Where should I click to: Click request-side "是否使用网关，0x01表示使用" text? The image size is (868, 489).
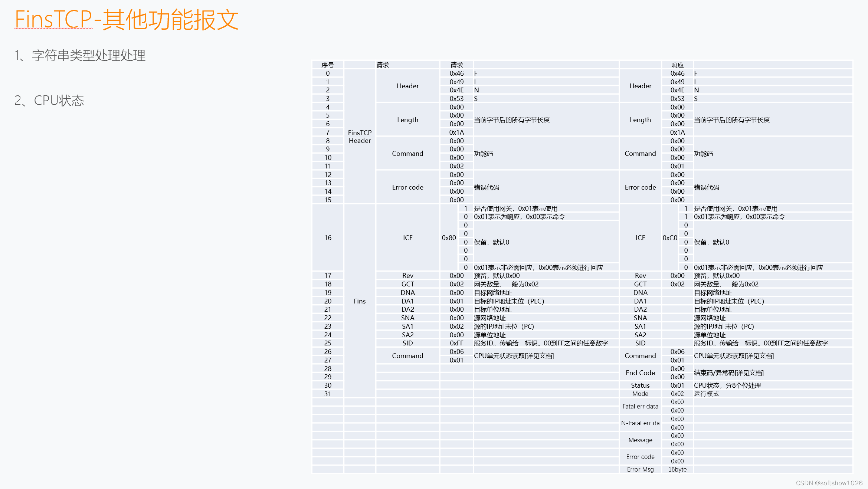[x=515, y=209]
